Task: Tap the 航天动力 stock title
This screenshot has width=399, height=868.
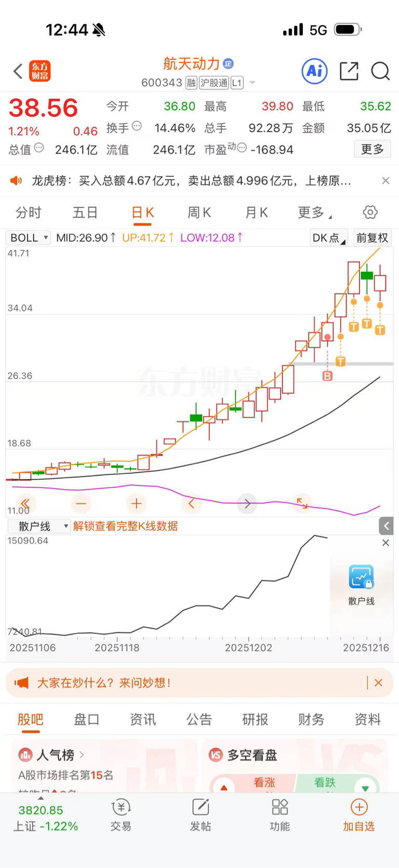Action: coord(191,63)
